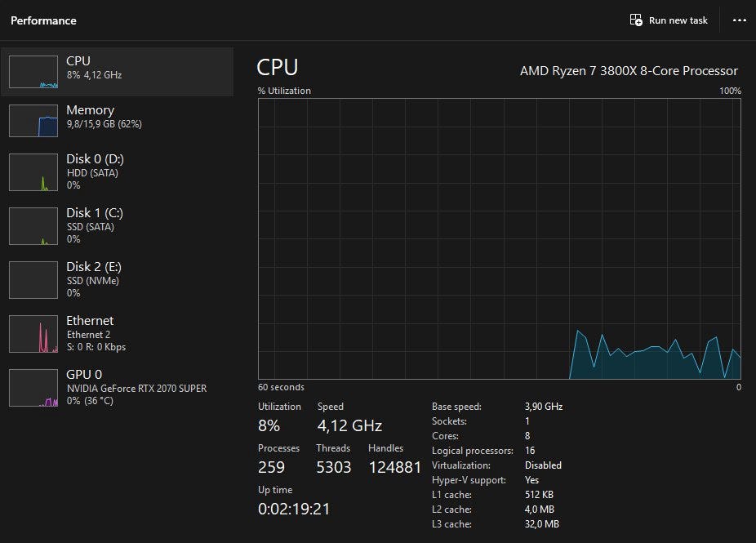The image size is (756, 543).
Task: Click the Disk 2 (E:) graph thumbnail
Action: pos(33,280)
